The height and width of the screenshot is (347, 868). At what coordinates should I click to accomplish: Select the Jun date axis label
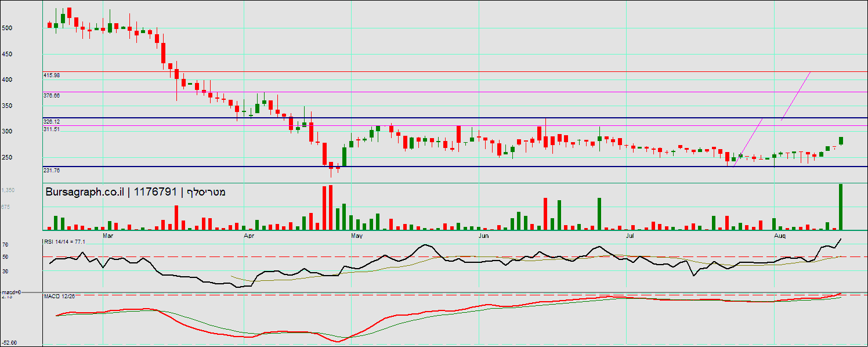(x=483, y=236)
